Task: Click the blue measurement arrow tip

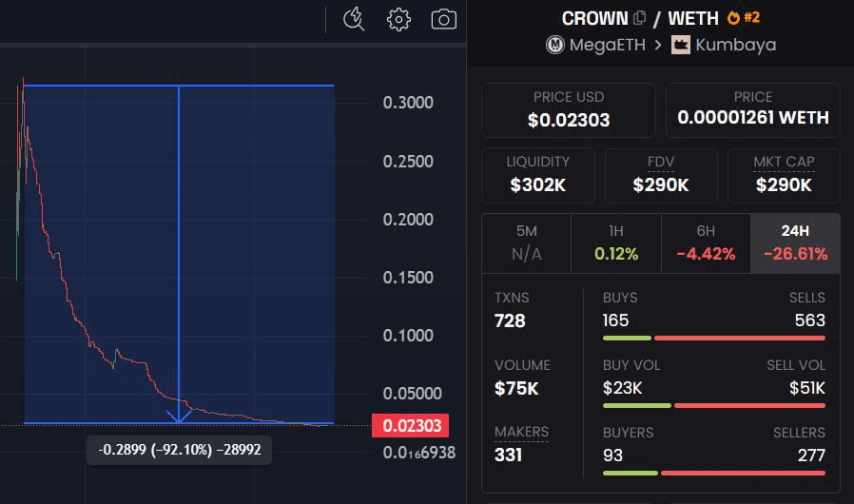Action: [179, 417]
